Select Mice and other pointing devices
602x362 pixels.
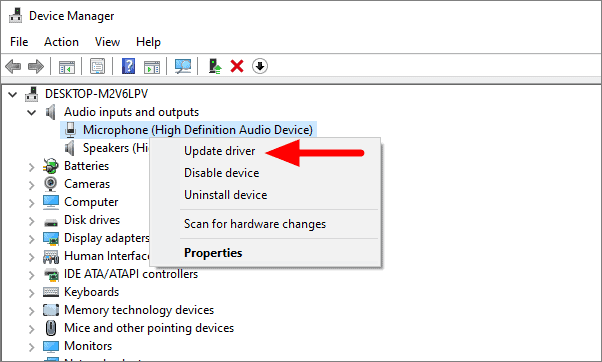149,328
